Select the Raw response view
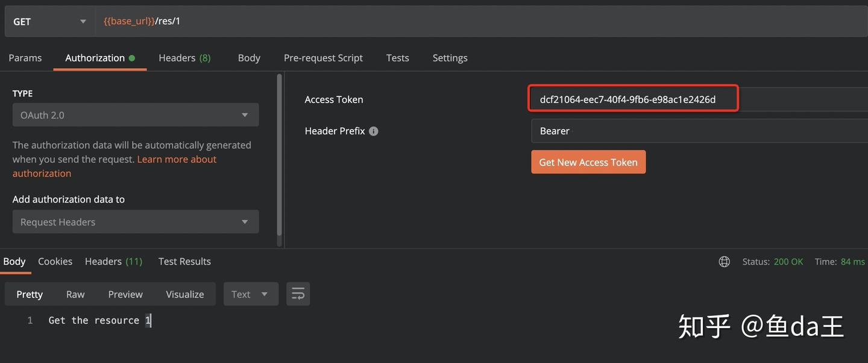The height and width of the screenshot is (363, 868). [x=75, y=294]
